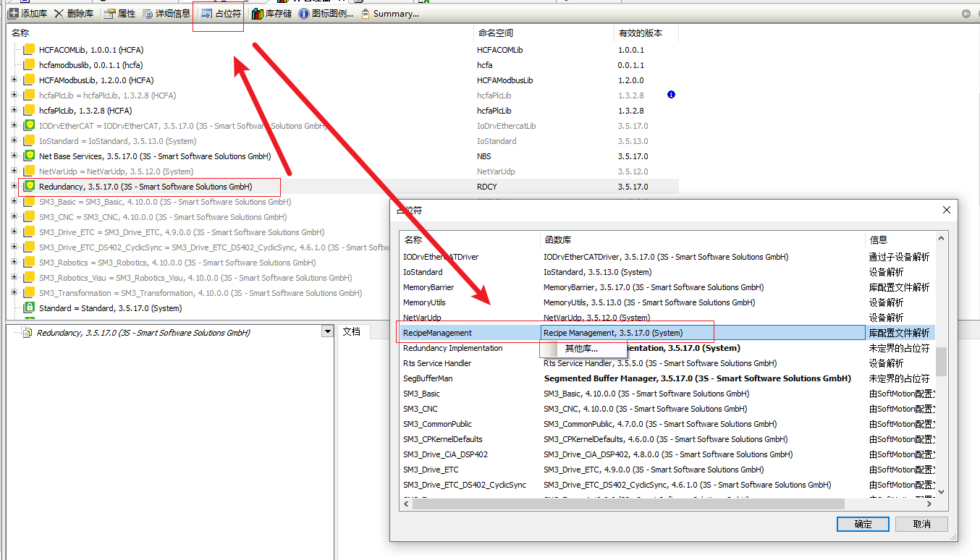Click the 添加库 (Add Library) toolbar icon
980x560 pixels.
coord(13,14)
